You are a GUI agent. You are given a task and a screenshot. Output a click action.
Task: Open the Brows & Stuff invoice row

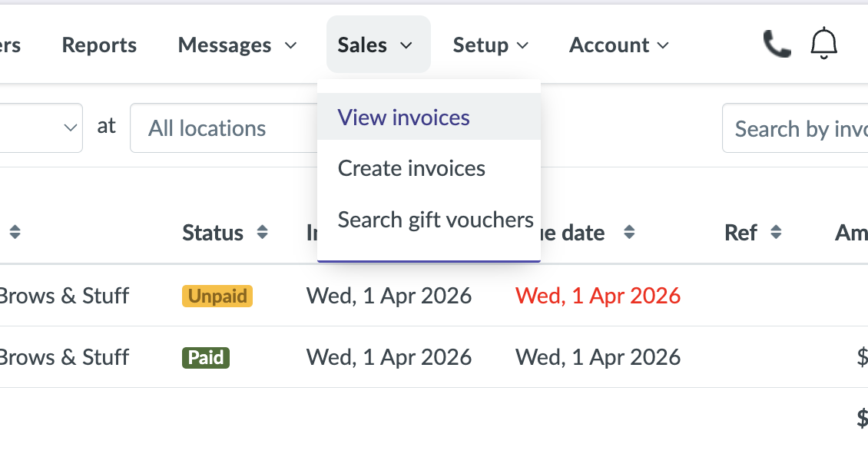coord(65,296)
